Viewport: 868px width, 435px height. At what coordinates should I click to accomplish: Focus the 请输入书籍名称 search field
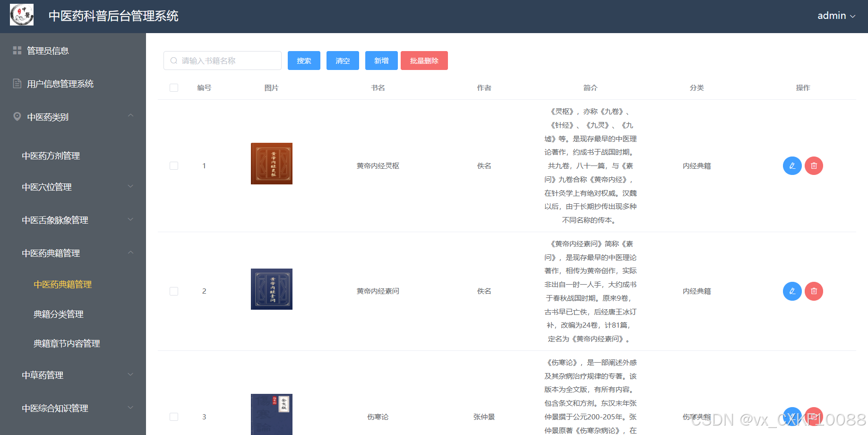click(x=223, y=61)
